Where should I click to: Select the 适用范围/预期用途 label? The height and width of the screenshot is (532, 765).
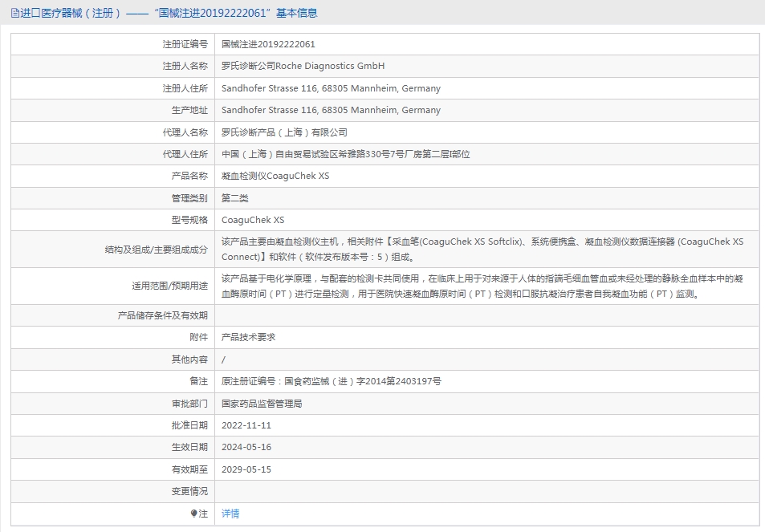(x=170, y=286)
